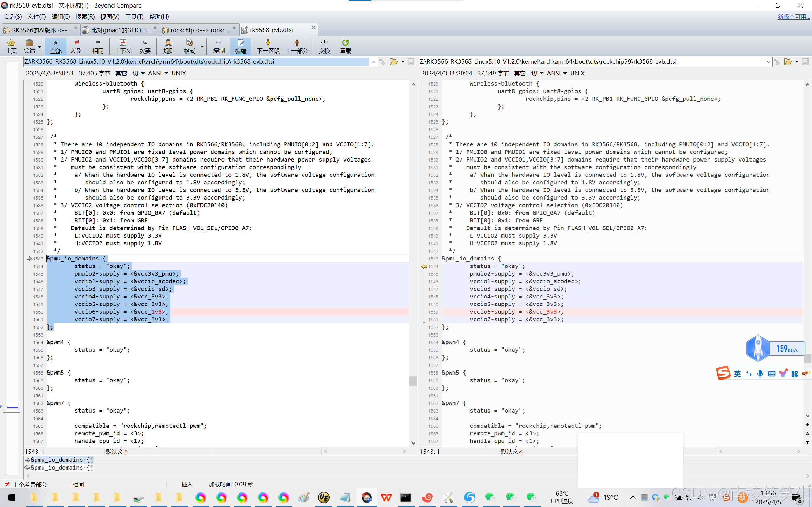Image resolution: width=812 pixels, height=507 pixels.
Task: Toggle Show All (全部) display filter
Action: point(56,46)
